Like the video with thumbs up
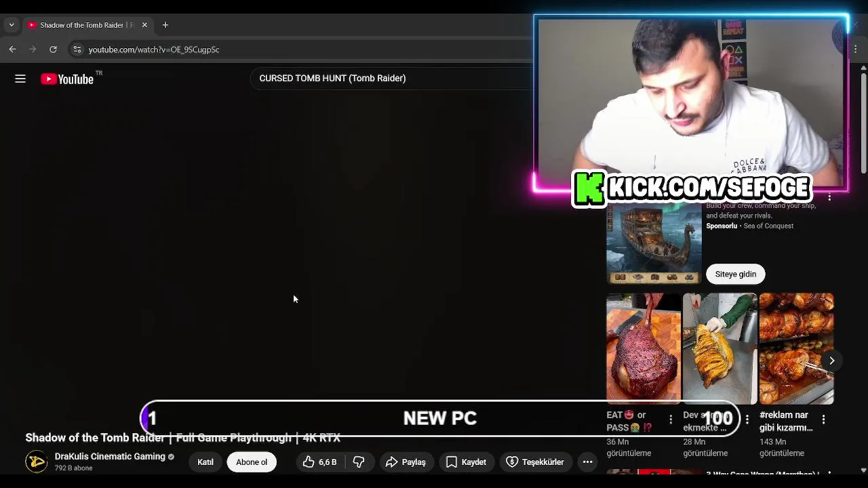 coord(320,462)
